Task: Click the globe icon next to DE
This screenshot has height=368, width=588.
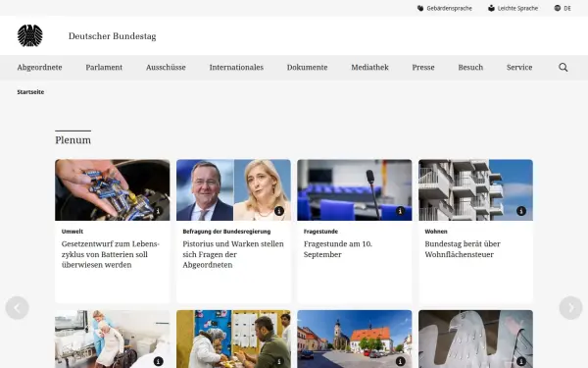Action: pos(558,8)
